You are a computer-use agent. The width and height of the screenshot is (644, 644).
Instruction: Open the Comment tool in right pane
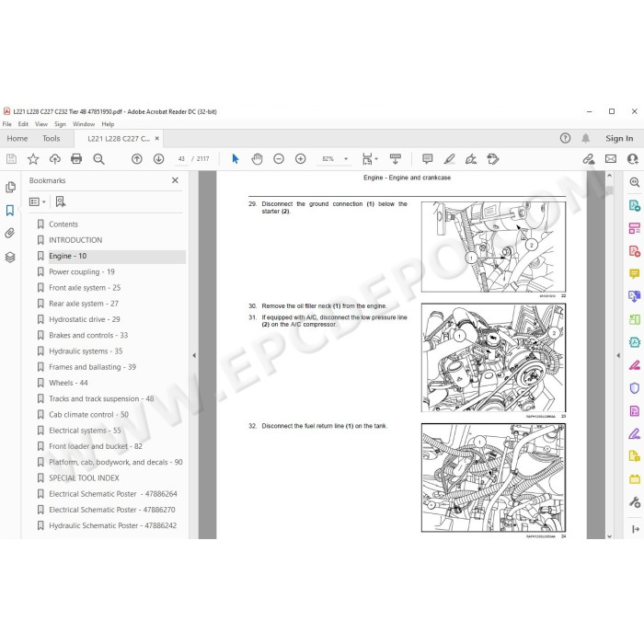634,273
